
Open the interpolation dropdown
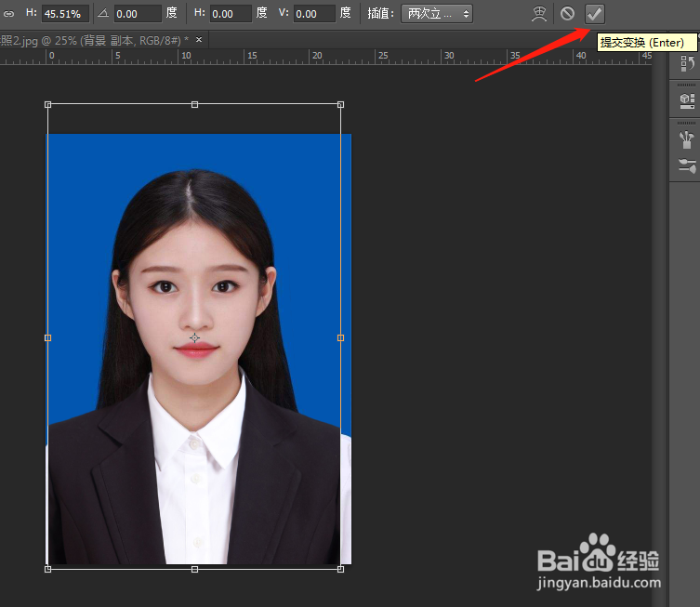click(437, 14)
